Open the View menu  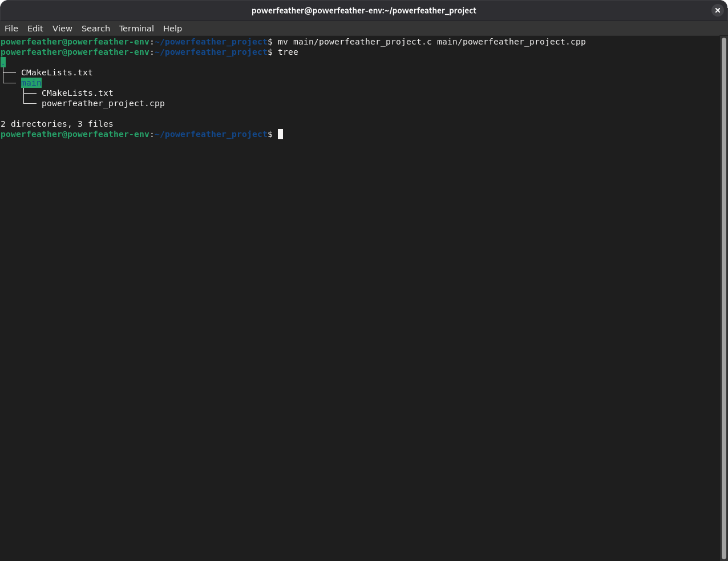click(62, 29)
